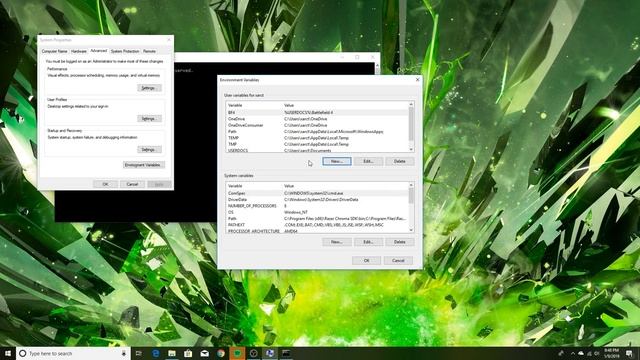The image size is (640, 360).
Task: Click Delete under system variables
Action: pos(400,242)
